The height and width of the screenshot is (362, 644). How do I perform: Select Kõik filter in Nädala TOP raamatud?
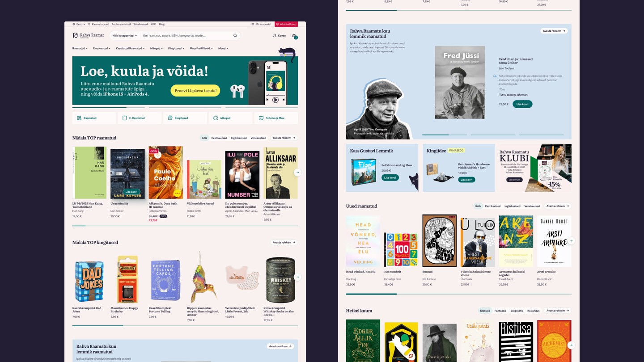[x=204, y=138]
